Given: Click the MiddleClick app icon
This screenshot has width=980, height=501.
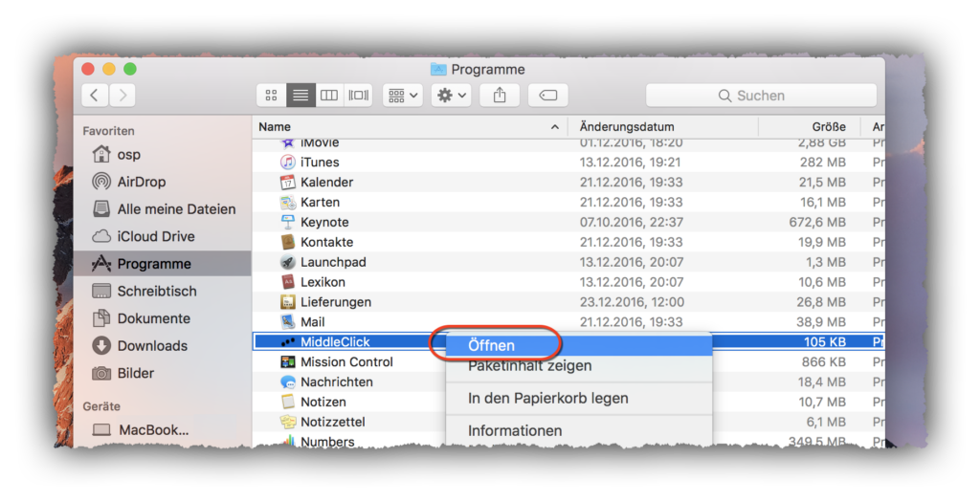Looking at the screenshot, I should click(x=287, y=342).
